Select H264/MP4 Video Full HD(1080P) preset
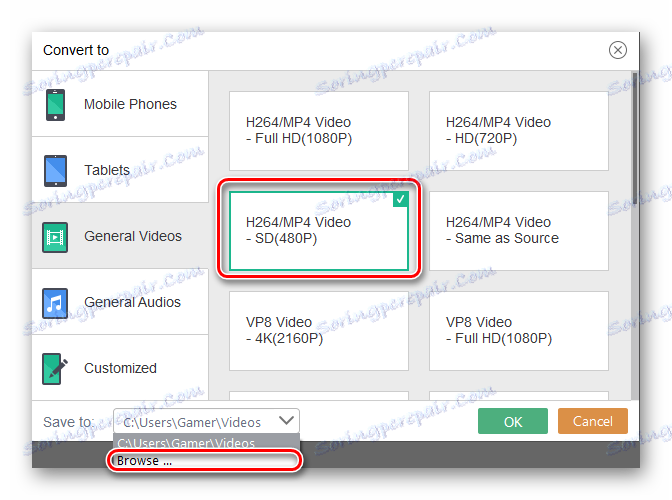The height and width of the screenshot is (500, 672). click(319, 131)
